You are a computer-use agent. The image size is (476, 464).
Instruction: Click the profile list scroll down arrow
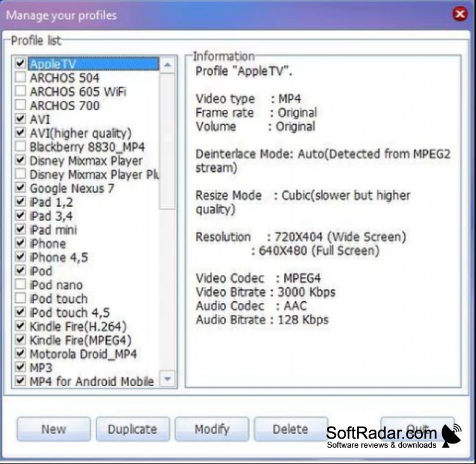click(x=167, y=379)
